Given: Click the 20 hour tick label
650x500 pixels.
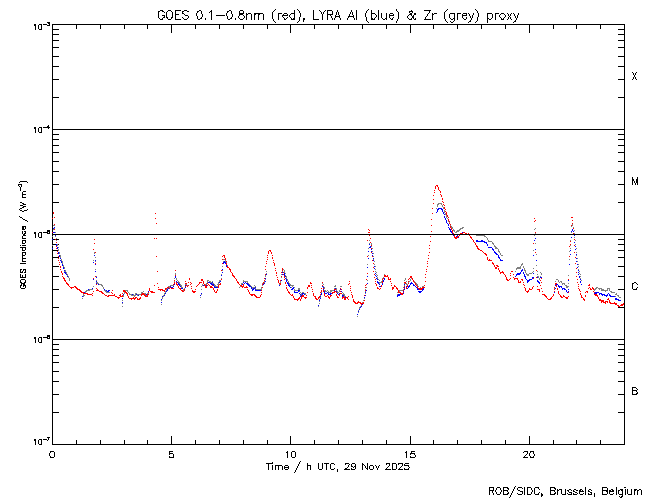Looking at the screenshot, I should coord(529,453).
